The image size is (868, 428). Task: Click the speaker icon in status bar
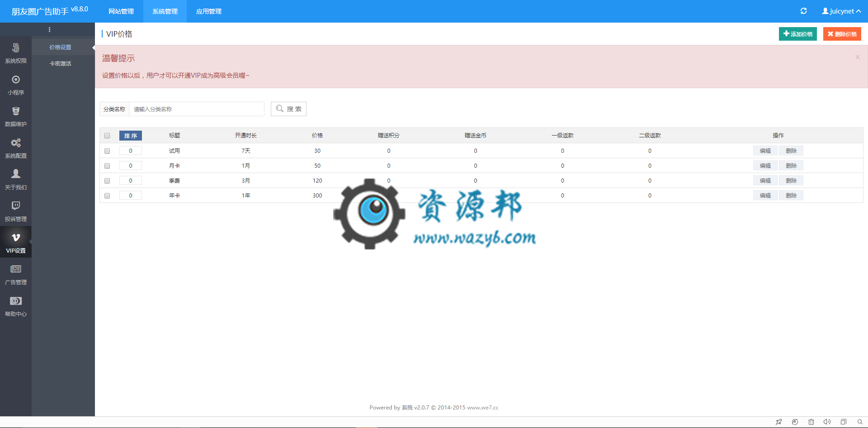[827, 422]
